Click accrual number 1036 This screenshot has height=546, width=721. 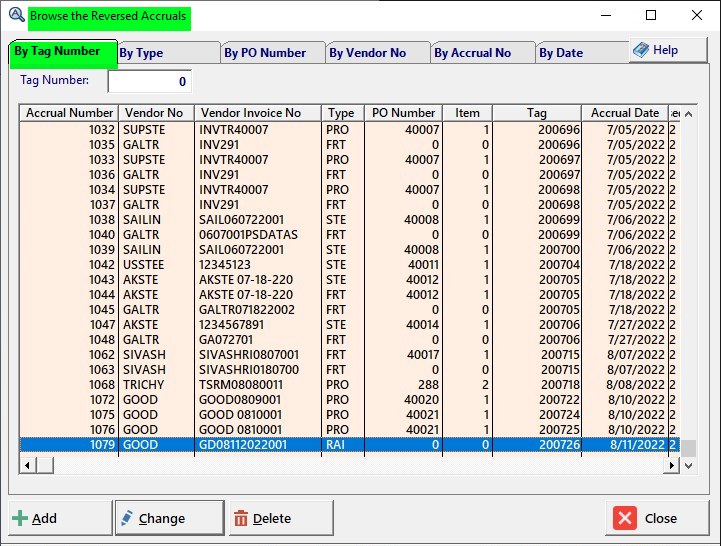[x=102, y=175]
